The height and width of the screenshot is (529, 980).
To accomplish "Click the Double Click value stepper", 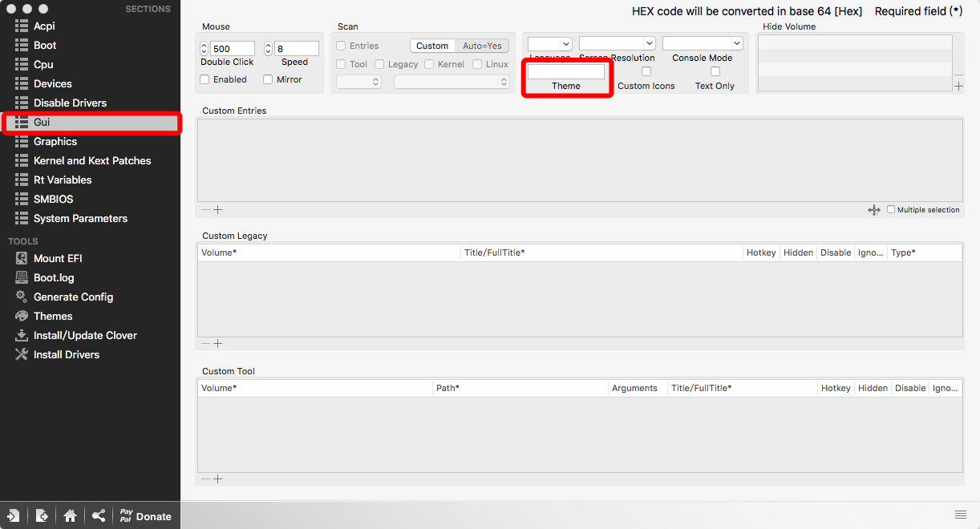I will (x=205, y=49).
